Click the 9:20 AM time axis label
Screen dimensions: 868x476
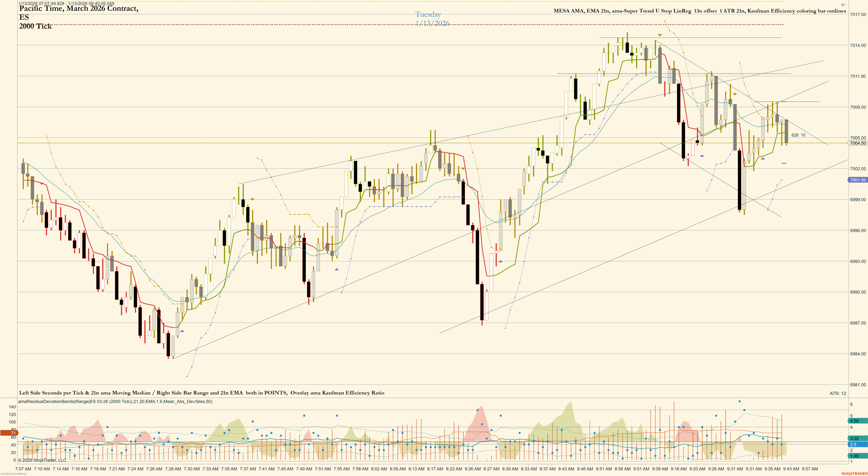click(x=697, y=469)
